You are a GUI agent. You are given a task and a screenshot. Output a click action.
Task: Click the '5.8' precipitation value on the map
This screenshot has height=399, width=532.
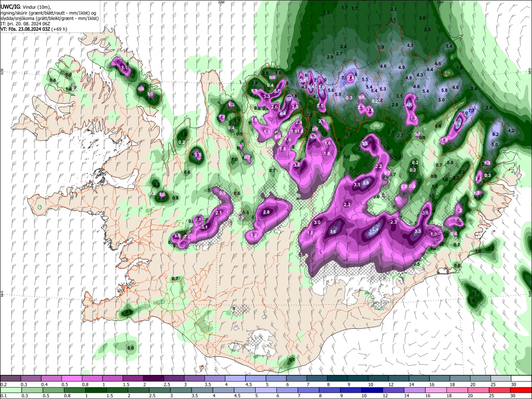tap(444, 90)
